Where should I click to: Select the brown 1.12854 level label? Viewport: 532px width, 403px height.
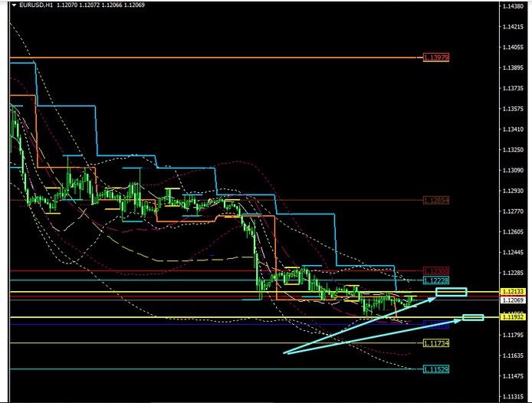[435, 201]
